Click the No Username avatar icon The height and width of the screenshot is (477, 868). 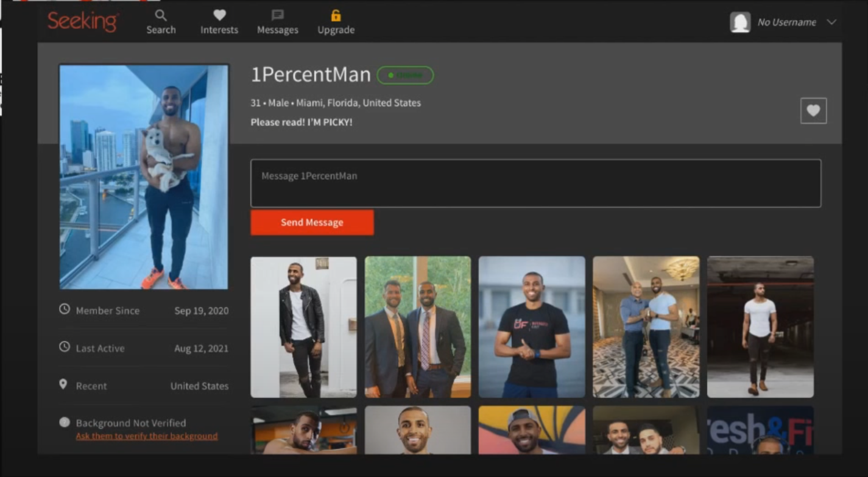coord(740,22)
